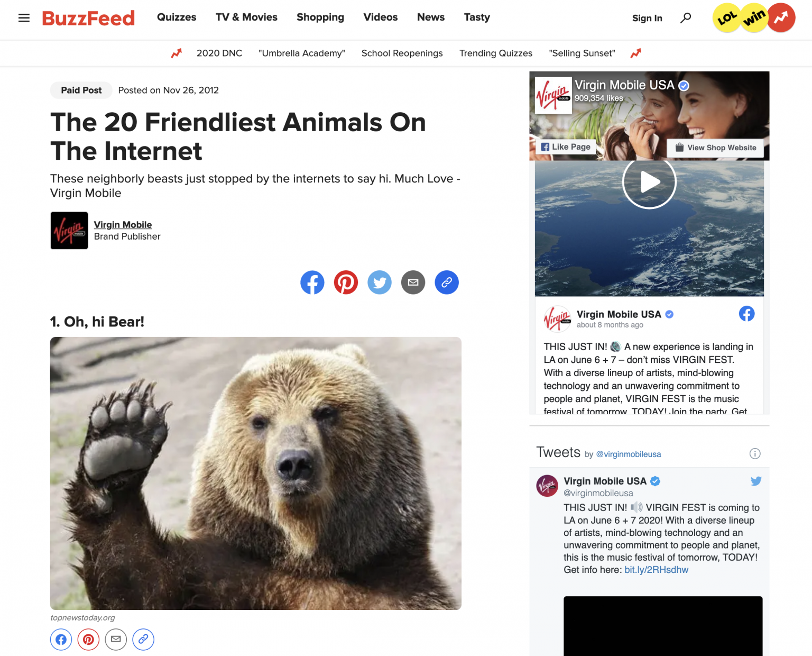Open the "Selling Sunset" trending topic
Image resolution: width=812 pixels, height=656 pixels.
pos(582,53)
